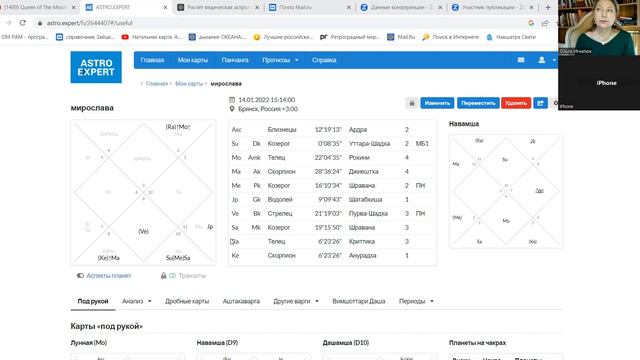Reload the page with refresh icon
This screenshot has width=640, height=360.
tap(22, 23)
